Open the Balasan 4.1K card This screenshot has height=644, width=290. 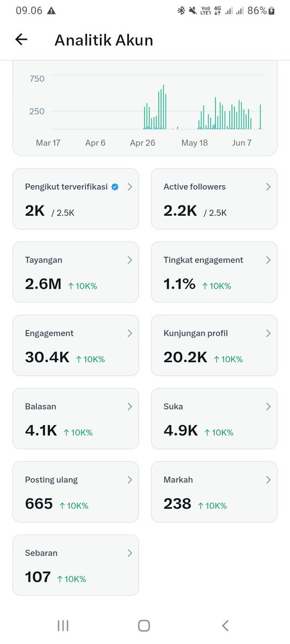[x=76, y=419]
